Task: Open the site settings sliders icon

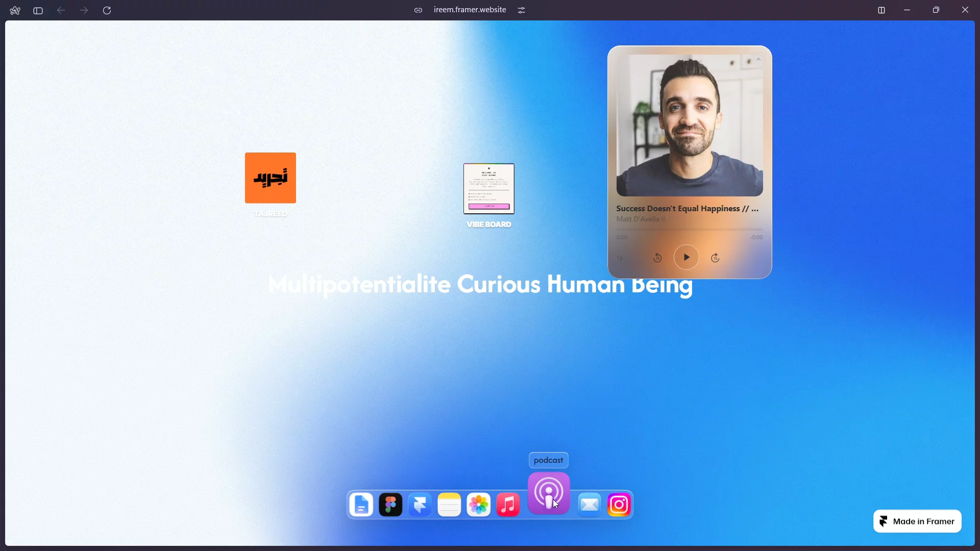Action: (522, 10)
